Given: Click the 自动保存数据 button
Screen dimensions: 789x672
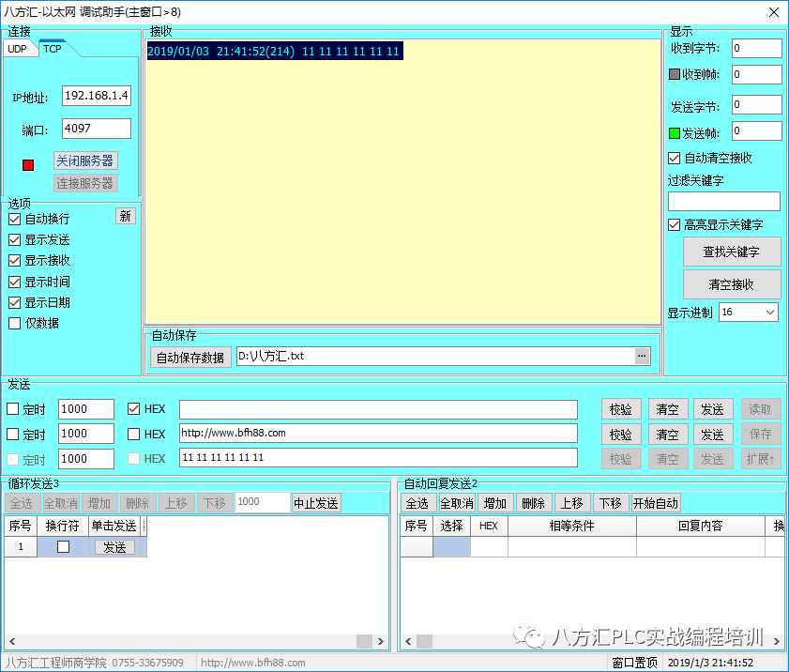Looking at the screenshot, I should [x=190, y=358].
